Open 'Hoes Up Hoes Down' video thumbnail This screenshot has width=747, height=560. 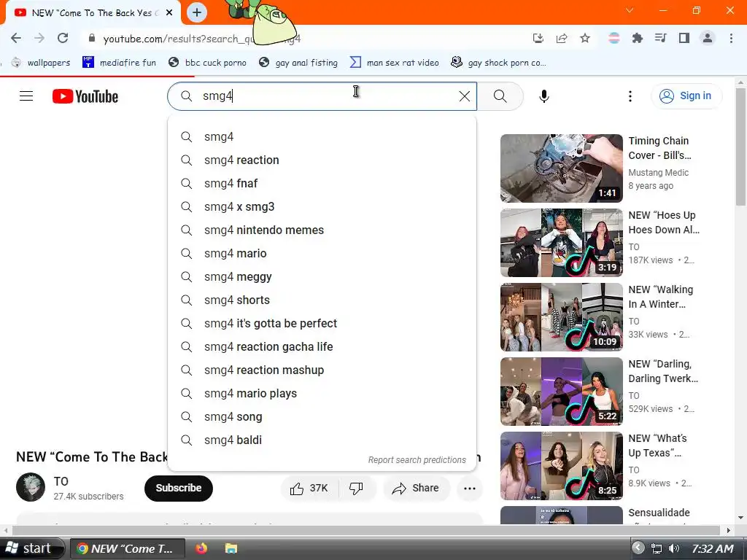[x=561, y=242]
